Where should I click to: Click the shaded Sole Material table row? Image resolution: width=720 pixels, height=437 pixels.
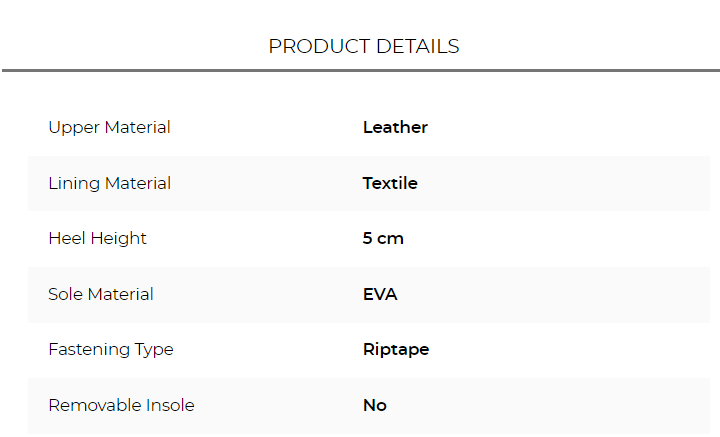pos(560,295)
